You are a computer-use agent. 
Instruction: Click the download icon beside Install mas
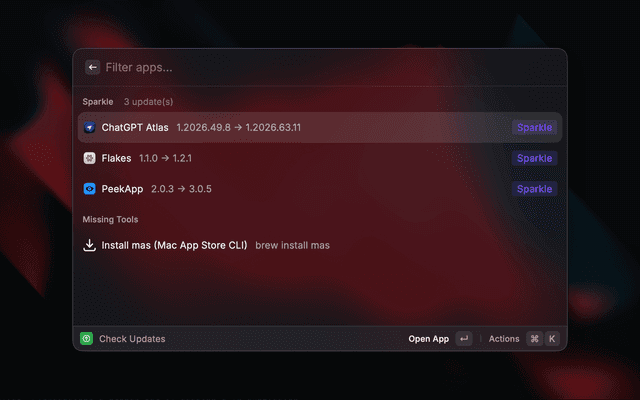(x=89, y=245)
